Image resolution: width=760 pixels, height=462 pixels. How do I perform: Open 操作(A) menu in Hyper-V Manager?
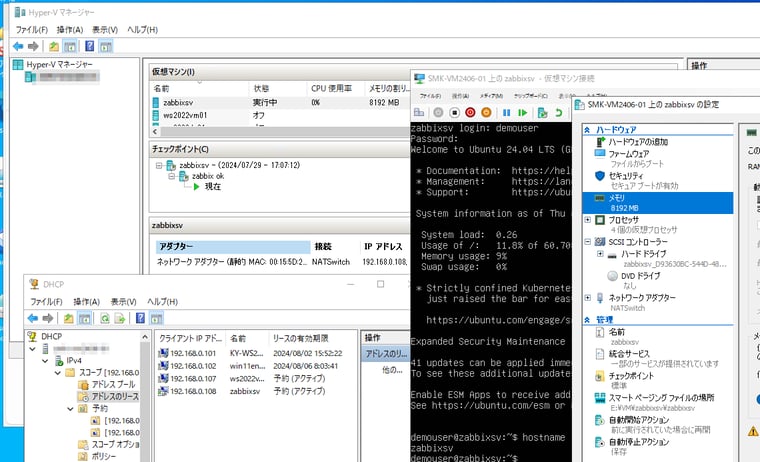pyautogui.click(x=70, y=30)
